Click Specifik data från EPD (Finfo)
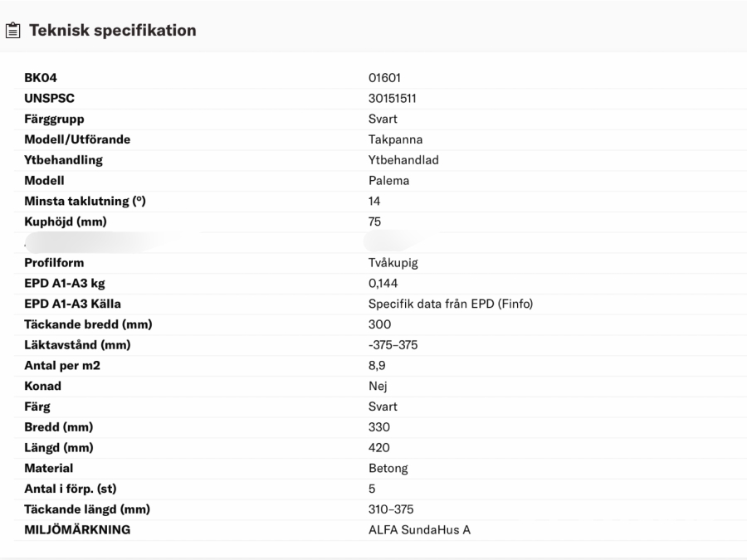The width and height of the screenshot is (747, 560). point(450,304)
